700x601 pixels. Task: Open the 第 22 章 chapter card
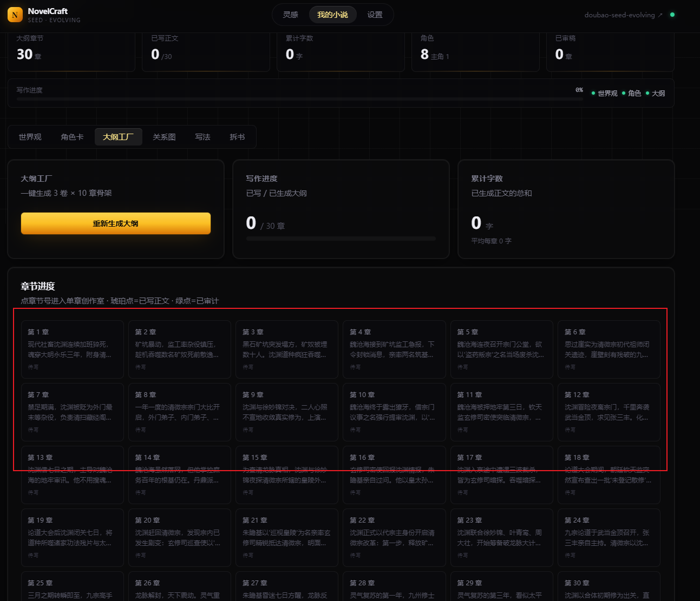coord(394,538)
